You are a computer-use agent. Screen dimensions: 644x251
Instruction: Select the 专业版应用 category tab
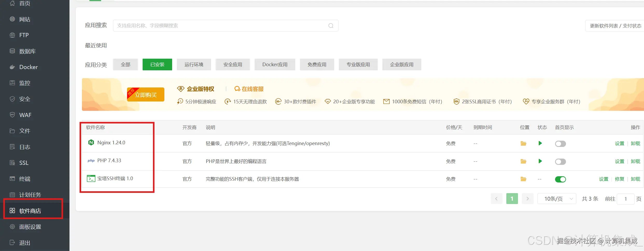coord(358,64)
